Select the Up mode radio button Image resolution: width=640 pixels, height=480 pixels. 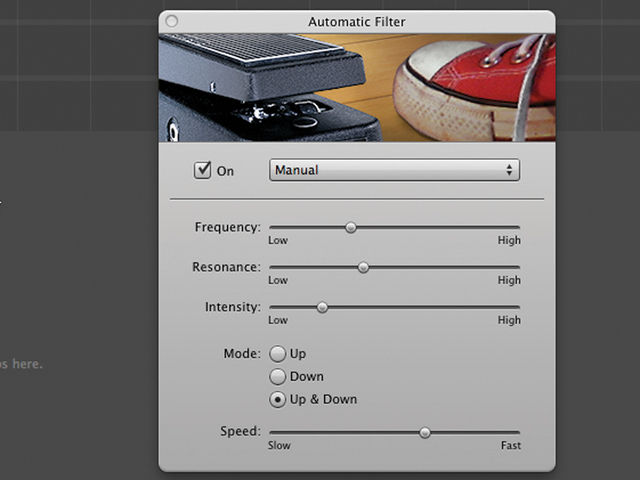[x=278, y=354]
